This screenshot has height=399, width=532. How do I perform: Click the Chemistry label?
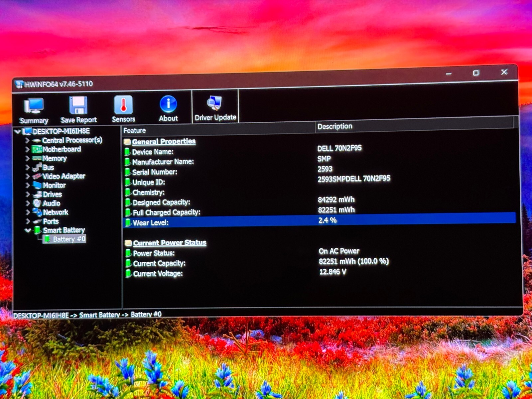pyautogui.click(x=148, y=193)
